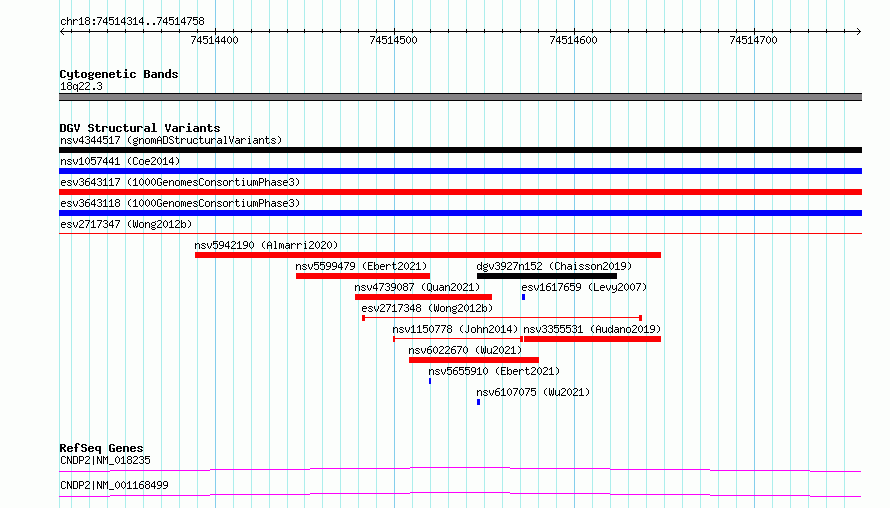Open variant nsv5942190 (Almarri2020) label

[266, 245]
